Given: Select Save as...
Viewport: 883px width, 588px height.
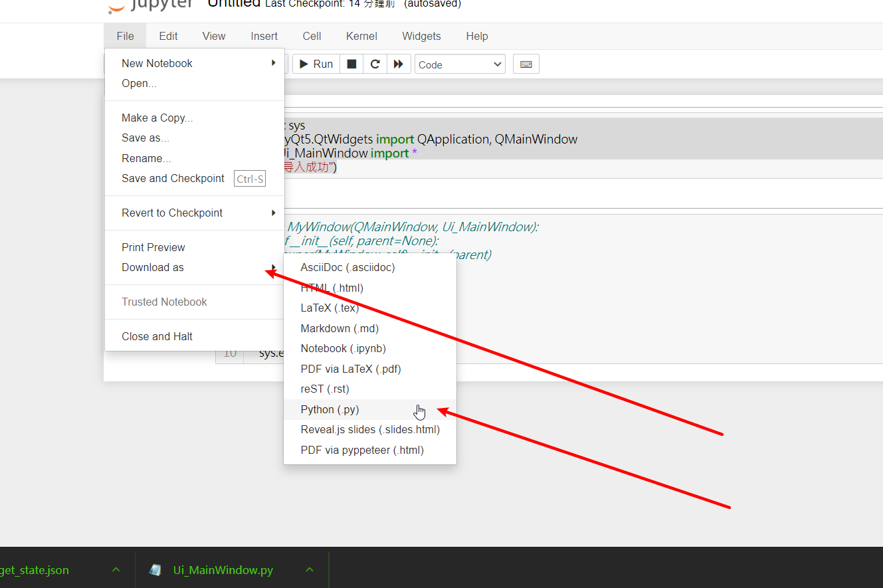Looking at the screenshot, I should [x=194, y=138].
